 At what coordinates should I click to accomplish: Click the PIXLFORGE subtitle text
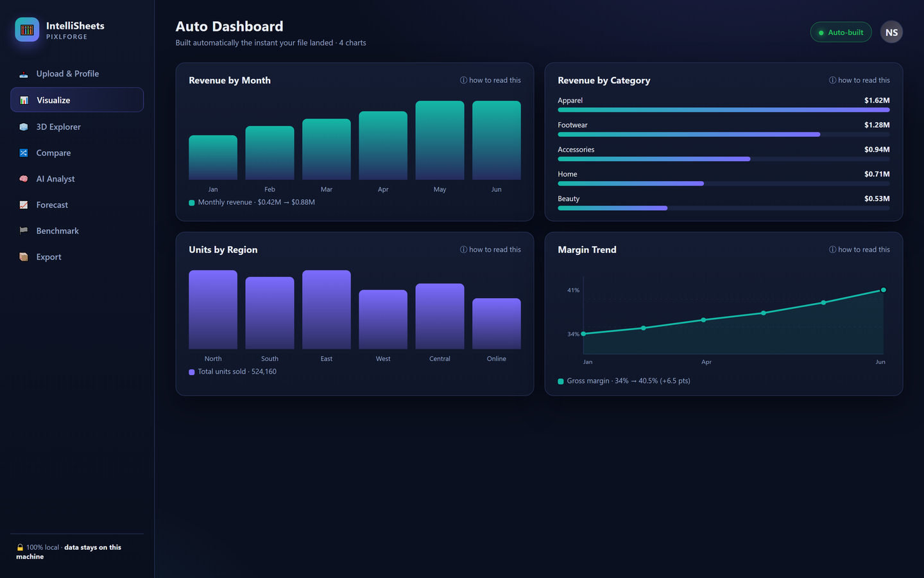click(67, 37)
